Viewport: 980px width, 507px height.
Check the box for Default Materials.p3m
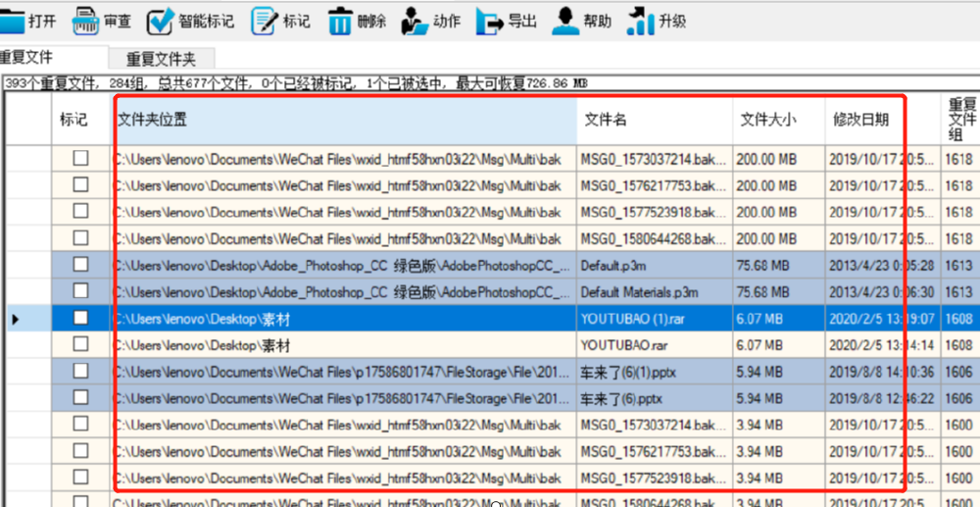pyautogui.click(x=80, y=290)
